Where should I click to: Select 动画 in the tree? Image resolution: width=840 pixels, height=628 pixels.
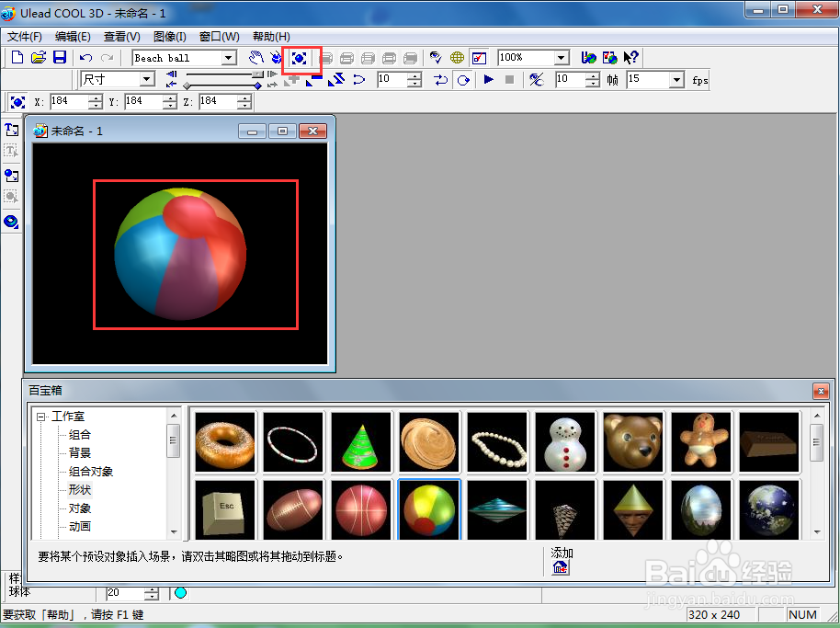tap(80, 527)
